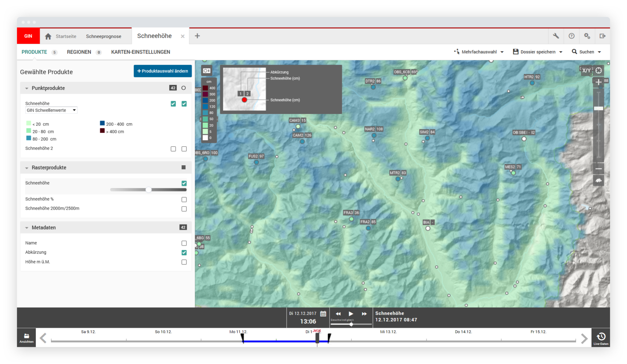Image resolution: width=627 pixels, height=364 pixels.
Task: Click the NAR2 108 station label
Action: (374, 129)
